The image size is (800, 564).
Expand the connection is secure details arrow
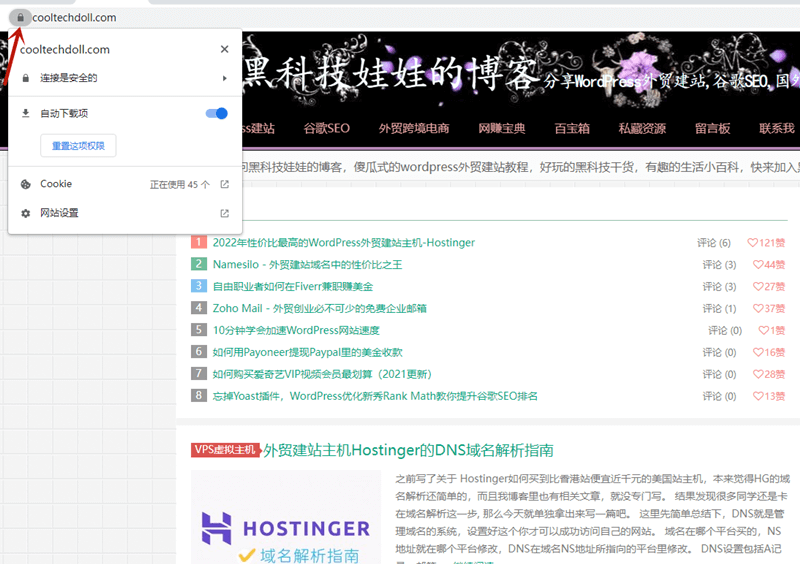tap(224, 78)
